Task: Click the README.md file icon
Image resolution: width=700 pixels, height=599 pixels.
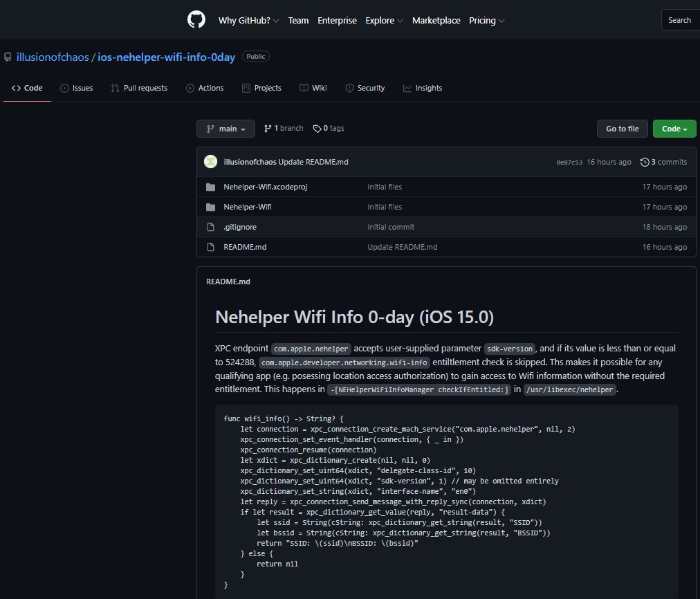Action: (211, 247)
